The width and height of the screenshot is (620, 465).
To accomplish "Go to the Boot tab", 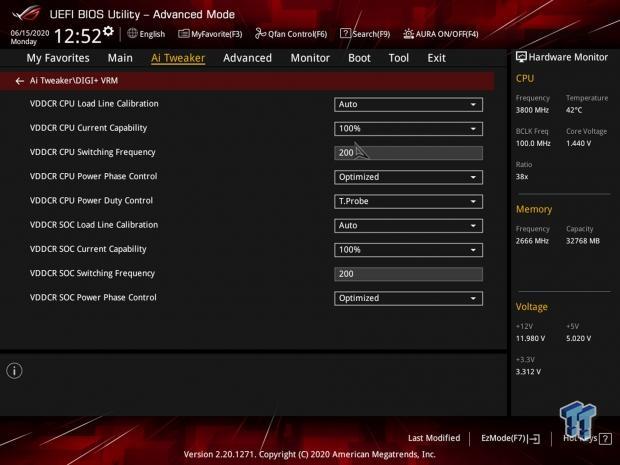I will click(x=359, y=58).
